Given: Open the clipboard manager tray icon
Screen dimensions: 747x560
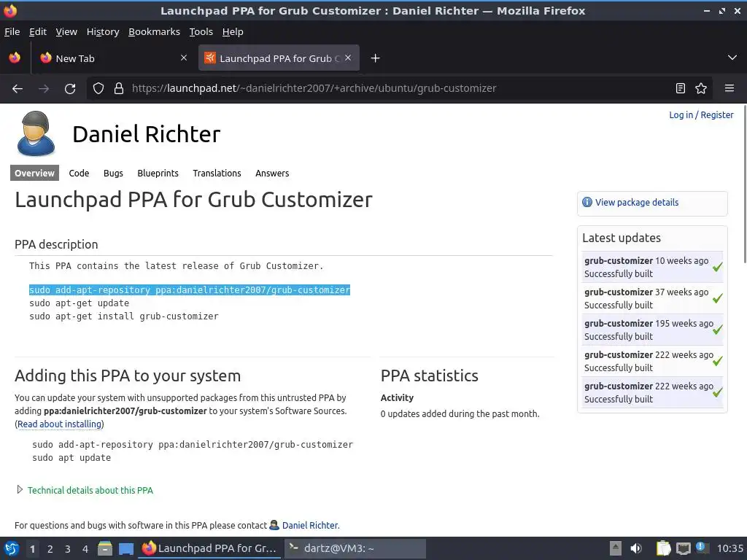Looking at the screenshot, I should point(663,548).
